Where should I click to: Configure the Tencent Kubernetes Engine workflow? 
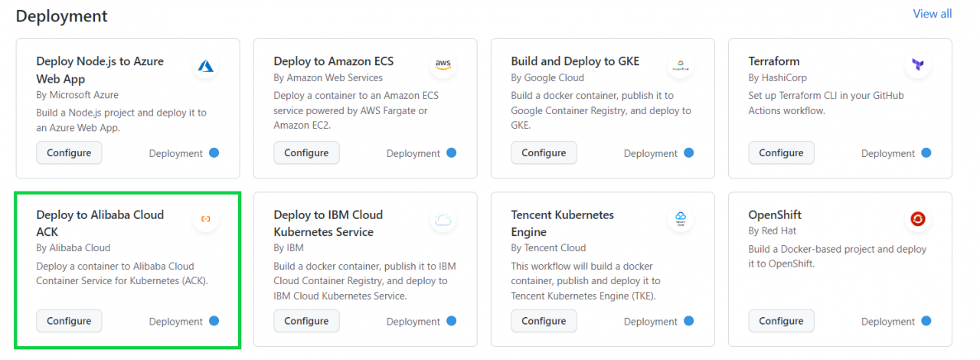(544, 321)
